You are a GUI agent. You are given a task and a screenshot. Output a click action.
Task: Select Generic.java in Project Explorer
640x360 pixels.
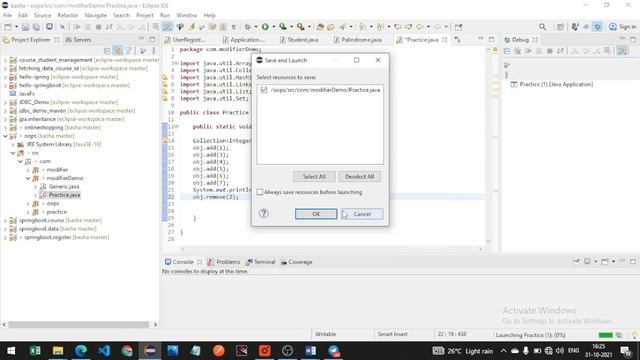[x=64, y=187]
